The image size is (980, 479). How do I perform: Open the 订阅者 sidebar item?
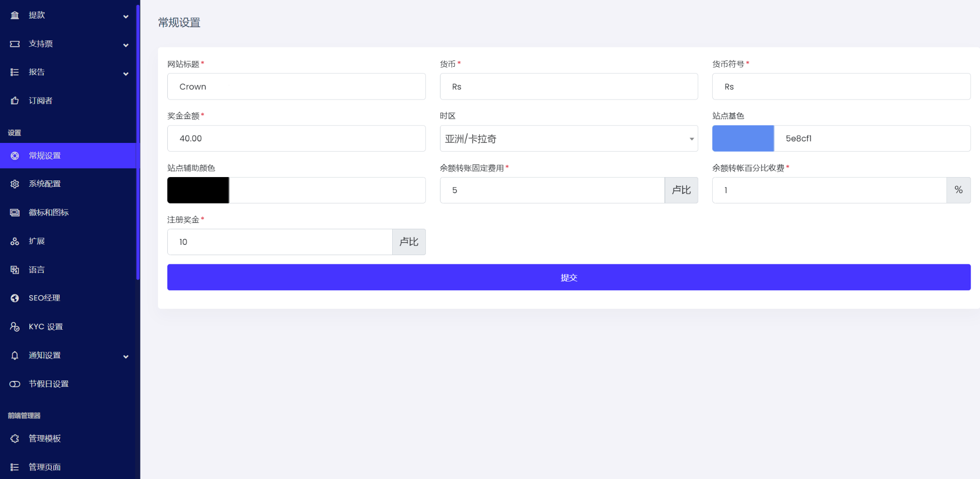click(68, 101)
